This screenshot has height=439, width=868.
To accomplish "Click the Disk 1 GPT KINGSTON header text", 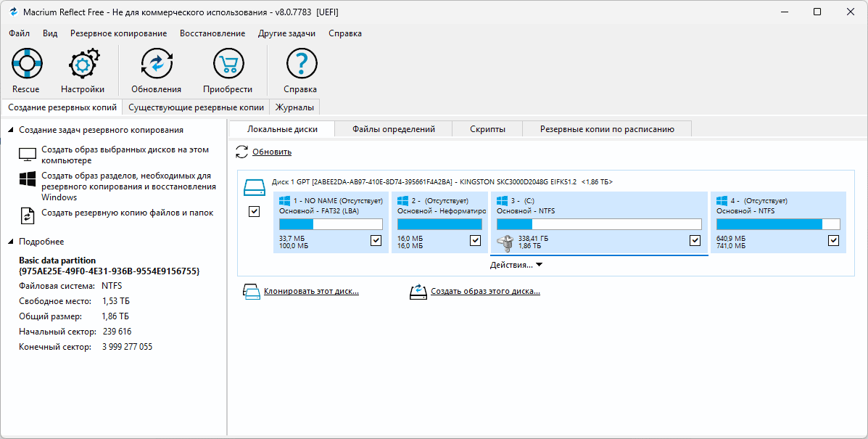I will pos(442,181).
